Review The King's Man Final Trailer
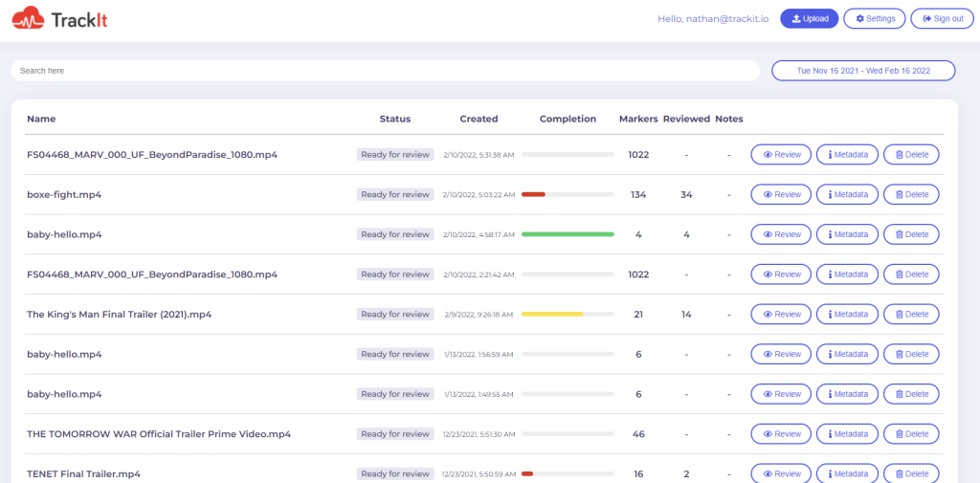The width and height of the screenshot is (980, 483). point(781,315)
